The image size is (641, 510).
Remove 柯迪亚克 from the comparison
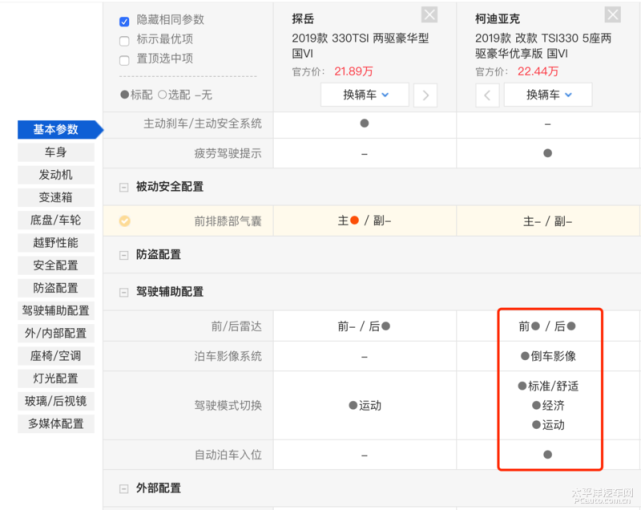612,15
